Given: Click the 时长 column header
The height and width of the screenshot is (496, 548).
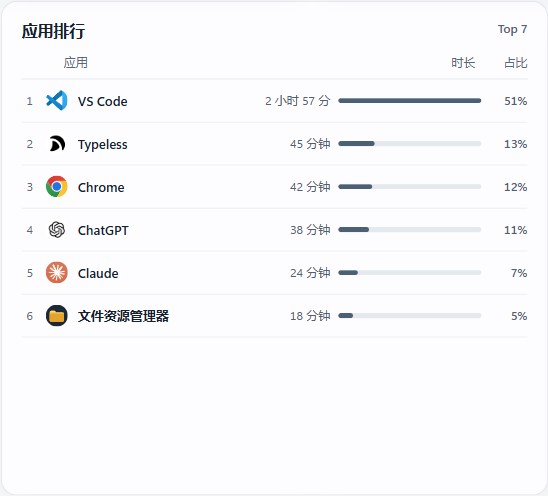Looking at the screenshot, I should point(463,63).
